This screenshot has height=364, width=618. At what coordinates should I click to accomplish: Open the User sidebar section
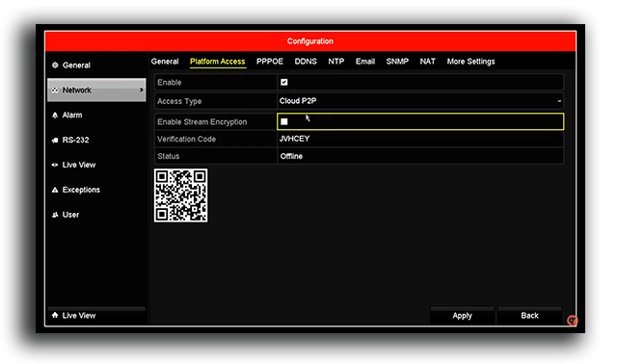click(96, 215)
